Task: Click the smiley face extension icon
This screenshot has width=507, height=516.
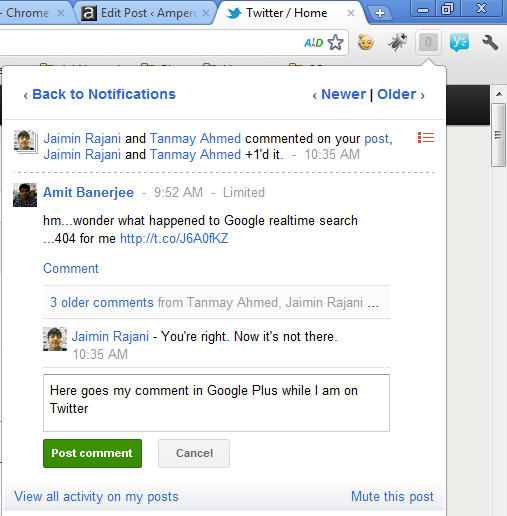Action: tap(366, 42)
